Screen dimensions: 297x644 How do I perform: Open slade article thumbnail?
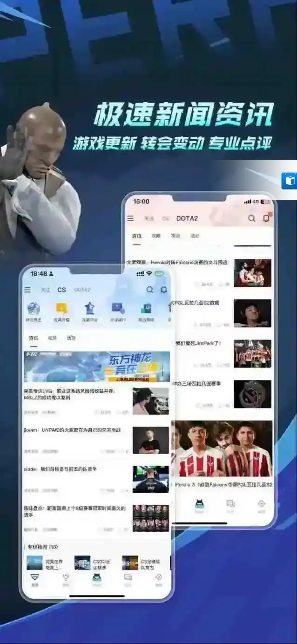tap(151, 479)
